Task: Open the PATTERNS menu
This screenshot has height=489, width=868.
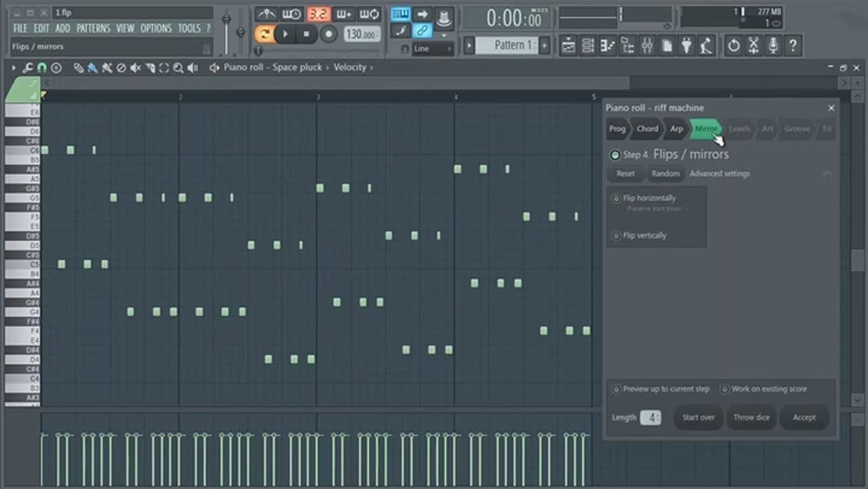Action: pyautogui.click(x=93, y=28)
